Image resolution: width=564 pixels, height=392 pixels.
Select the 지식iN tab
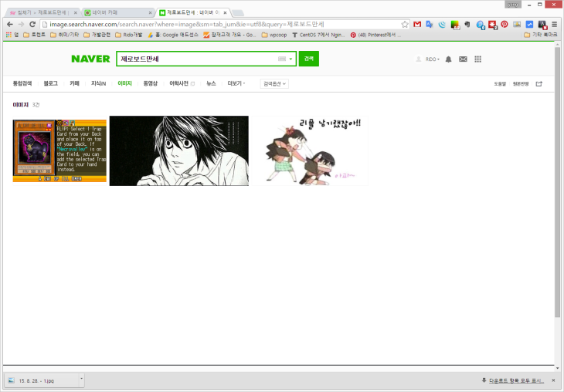point(98,83)
